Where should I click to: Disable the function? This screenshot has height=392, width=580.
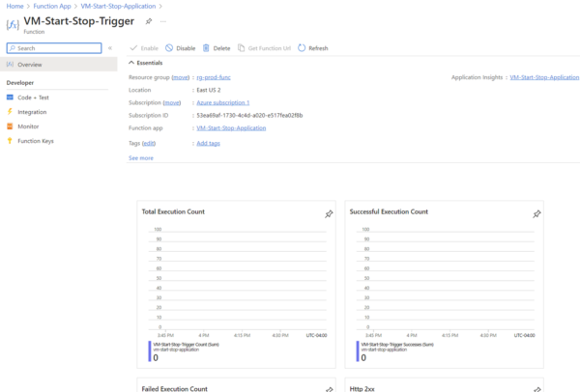coord(181,48)
